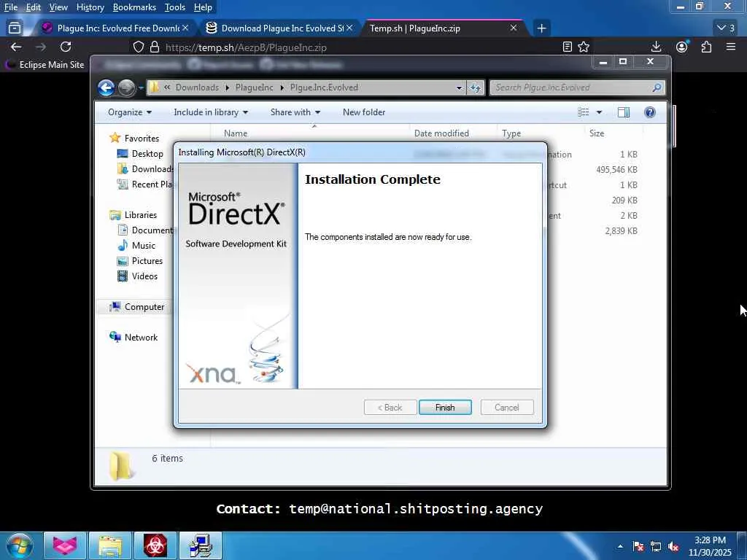
Task: Click Finish in the DirectX installer
Action: tap(445, 407)
